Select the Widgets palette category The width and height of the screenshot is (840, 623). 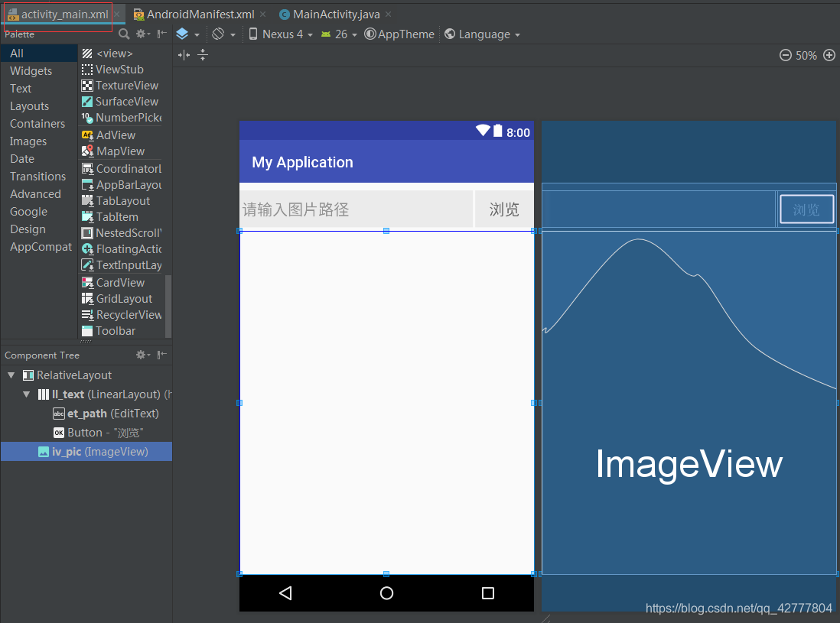[x=39, y=70]
